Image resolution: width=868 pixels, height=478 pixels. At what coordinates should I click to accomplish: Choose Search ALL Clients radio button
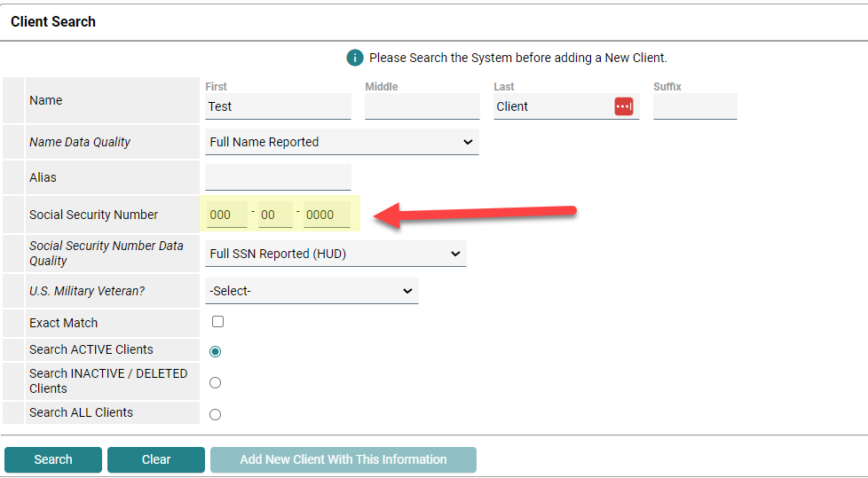(x=215, y=414)
